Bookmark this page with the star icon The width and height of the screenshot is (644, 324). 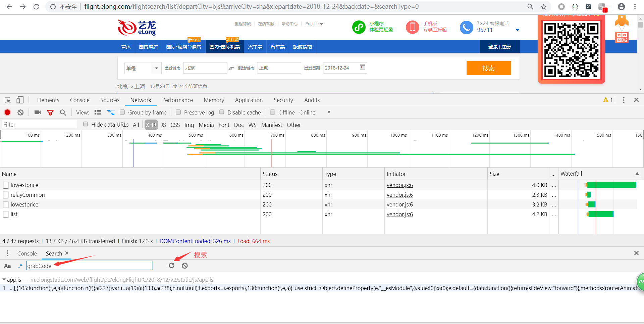tap(544, 7)
